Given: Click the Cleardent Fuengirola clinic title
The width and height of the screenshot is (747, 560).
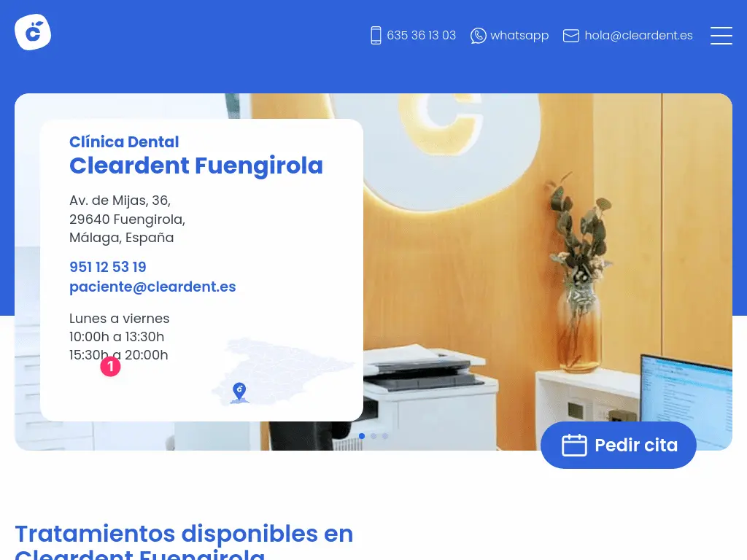Looking at the screenshot, I should 196,166.
